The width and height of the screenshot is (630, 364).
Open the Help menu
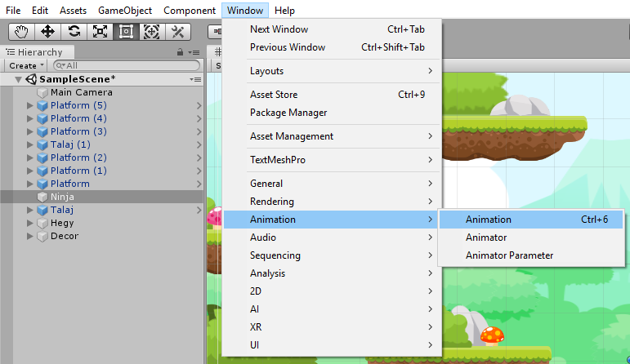(x=285, y=11)
